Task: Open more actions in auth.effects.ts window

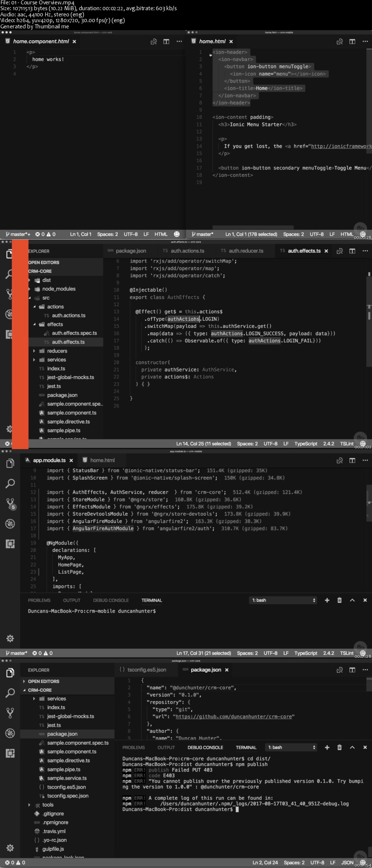Action: tap(365, 251)
